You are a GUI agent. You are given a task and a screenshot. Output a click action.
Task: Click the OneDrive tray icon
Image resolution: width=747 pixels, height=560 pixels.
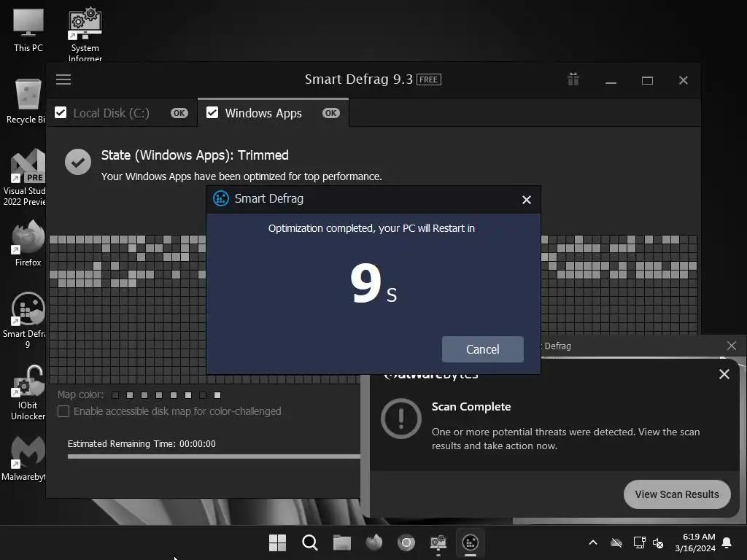[x=616, y=542]
